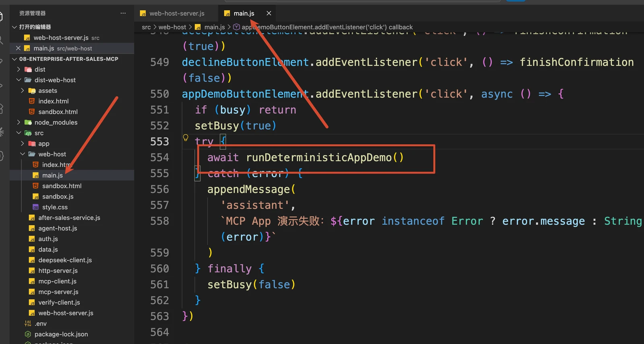Close the main.js editor tab
Screen dimensions: 644x344
pyautogui.click(x=269, y=13)
